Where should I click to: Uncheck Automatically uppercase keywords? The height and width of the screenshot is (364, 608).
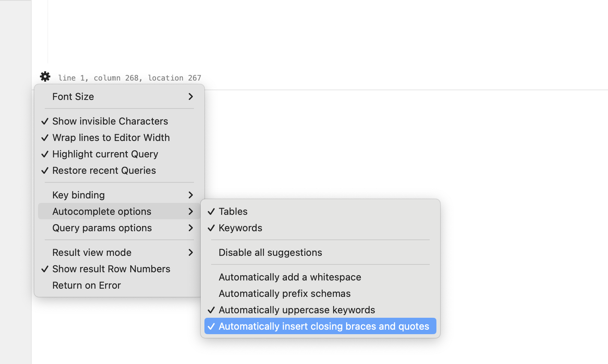point(297,310)
